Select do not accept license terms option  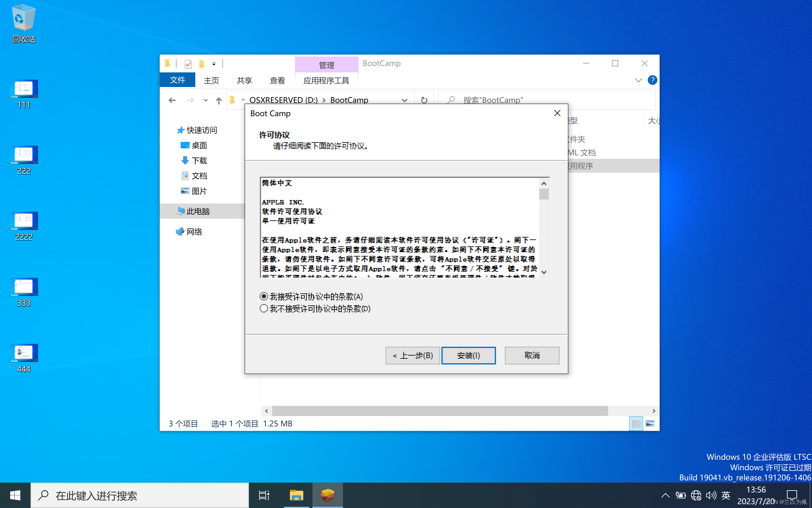(264, 308)
